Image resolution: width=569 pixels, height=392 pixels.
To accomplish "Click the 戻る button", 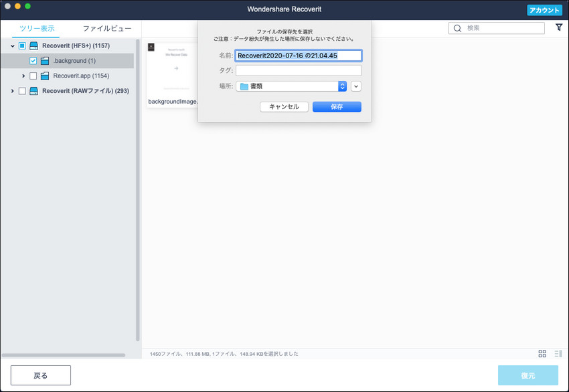I will tap(41, 375).
